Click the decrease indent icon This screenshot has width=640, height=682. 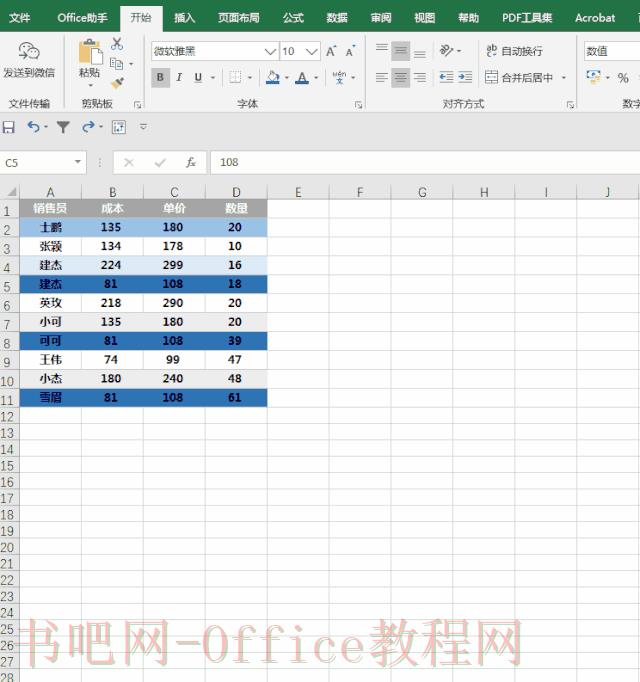[x=446, y=77]
